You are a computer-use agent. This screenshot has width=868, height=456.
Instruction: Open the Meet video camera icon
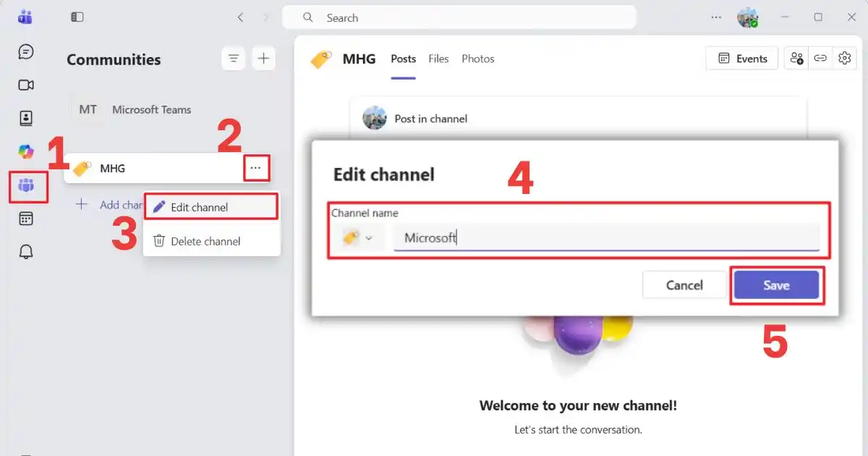[x=26, y=85]
